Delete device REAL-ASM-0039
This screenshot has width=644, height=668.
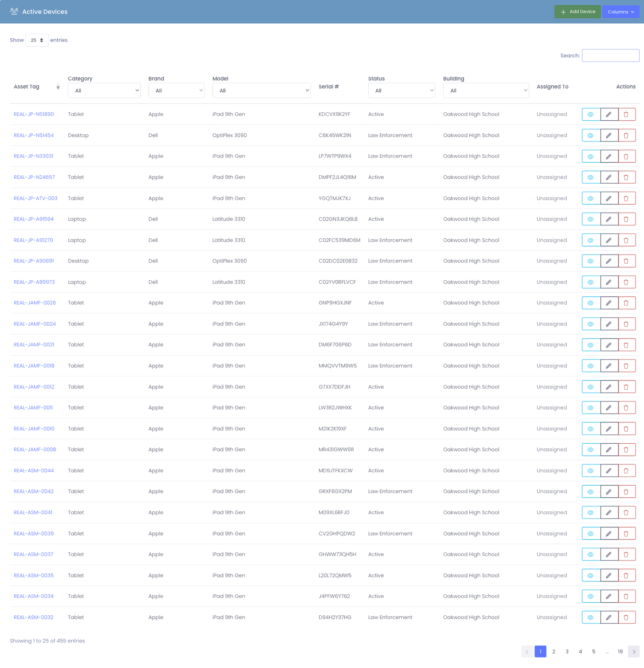tap(627, 534)
